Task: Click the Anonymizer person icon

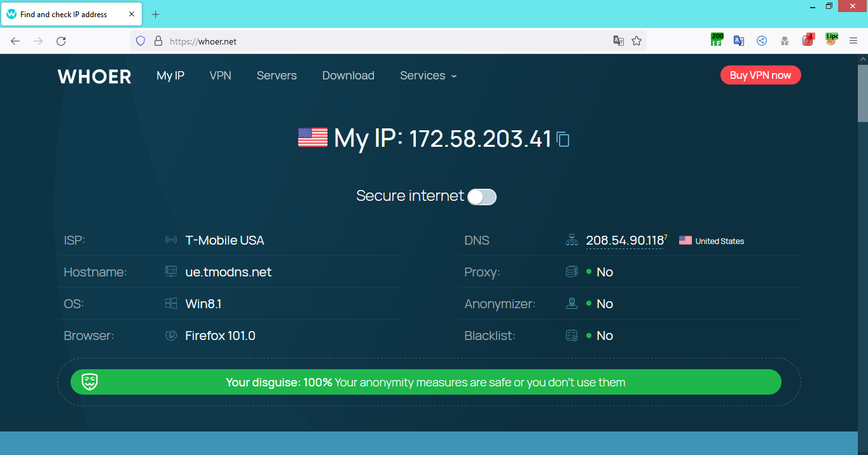Action: coord(572,304)
